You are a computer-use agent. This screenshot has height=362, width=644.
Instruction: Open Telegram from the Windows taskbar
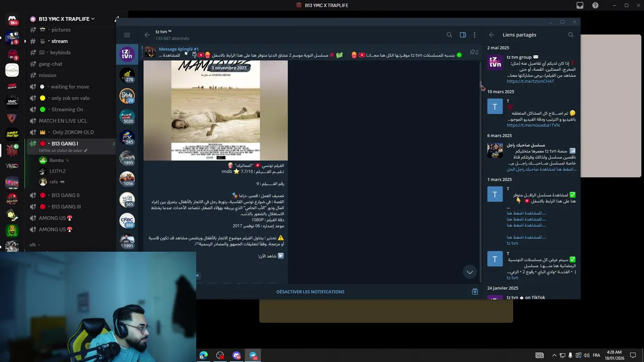point(253,355)
